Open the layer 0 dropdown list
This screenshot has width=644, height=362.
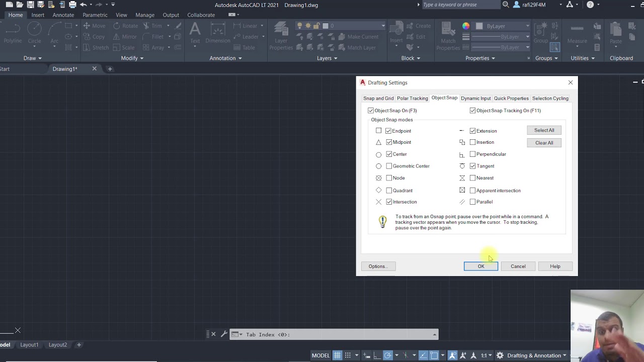pos(383,26)
